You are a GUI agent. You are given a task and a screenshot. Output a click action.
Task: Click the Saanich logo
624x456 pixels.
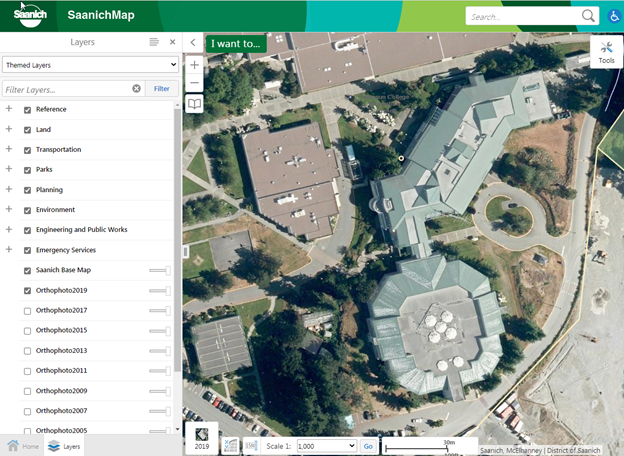(30, 16)
